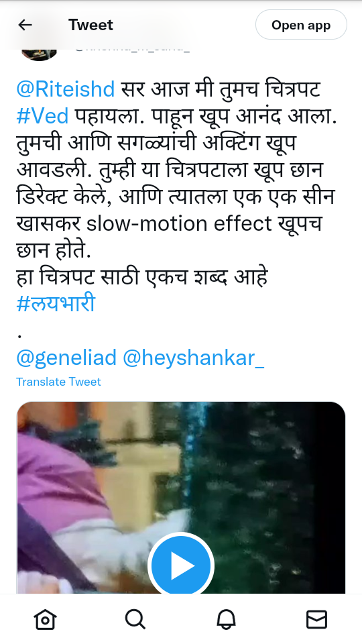The width and height of the screenshot is (362, 644).
Task: Tap the Open app button
Action: (301, 25)
